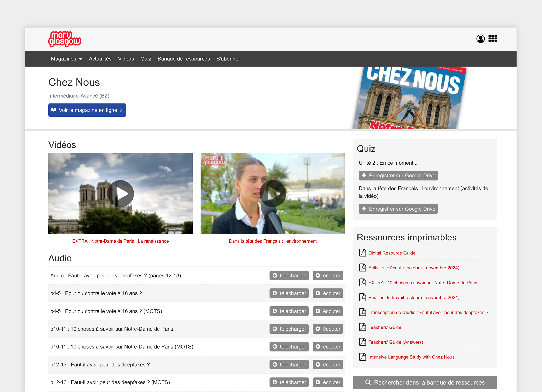Listen to p10-11 Notre-Dame de Paris (MOTS)

click(328, 347)
